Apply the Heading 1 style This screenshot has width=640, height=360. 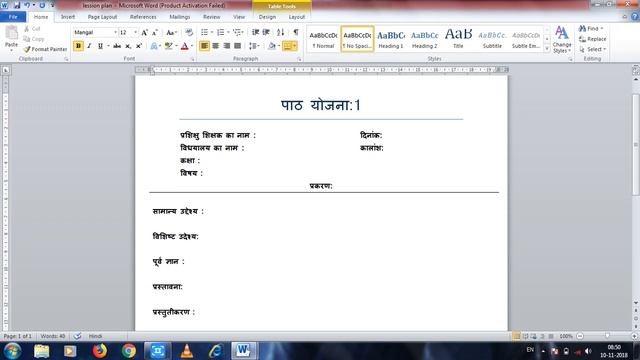tap(391, 39)
